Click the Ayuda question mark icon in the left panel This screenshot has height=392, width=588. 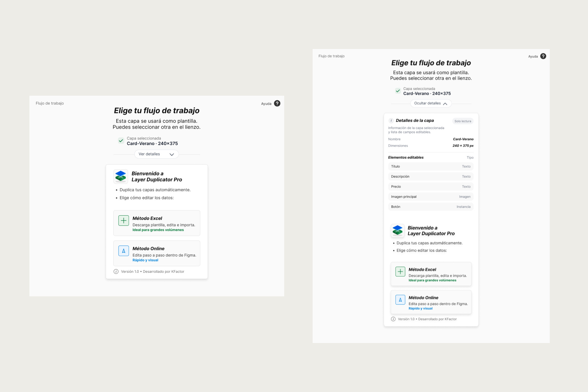(x=277, y=103)
